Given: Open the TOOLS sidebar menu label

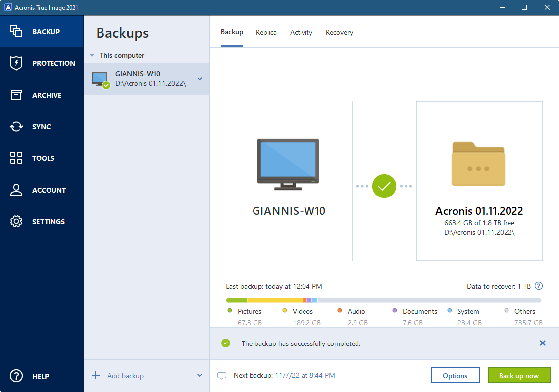Looking at the screenshot, I should click(43, 158).
